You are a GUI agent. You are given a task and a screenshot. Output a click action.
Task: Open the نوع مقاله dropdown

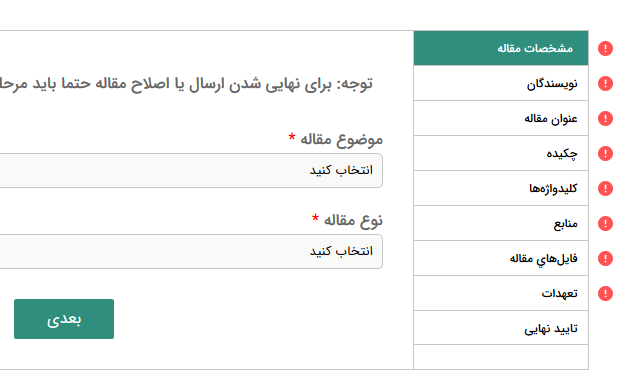pyautogui.click(x=191, y=251)
